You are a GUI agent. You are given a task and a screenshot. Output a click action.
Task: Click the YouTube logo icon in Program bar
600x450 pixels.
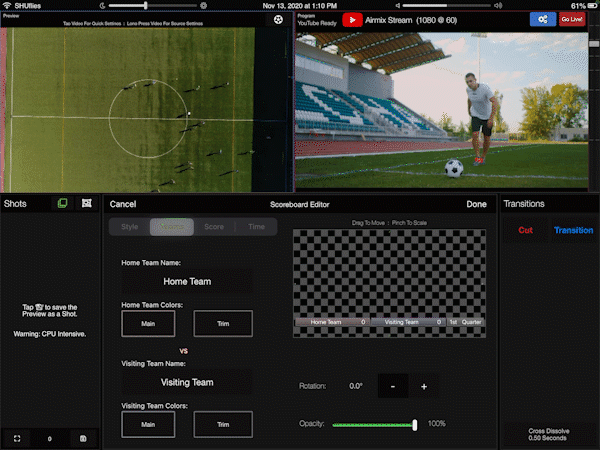pyautogui.click(x=352, y=19)
